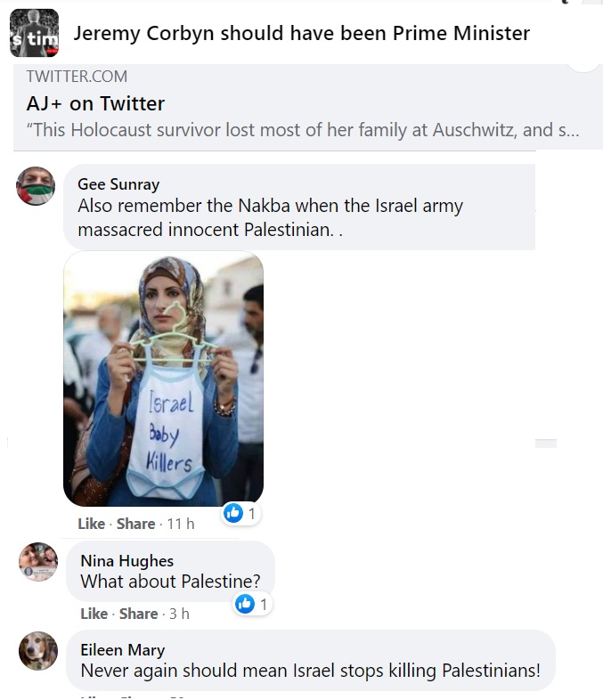Like Gee Sunray's comment
The width and height of the screenshot is (603, 700).
pos(91,524)
